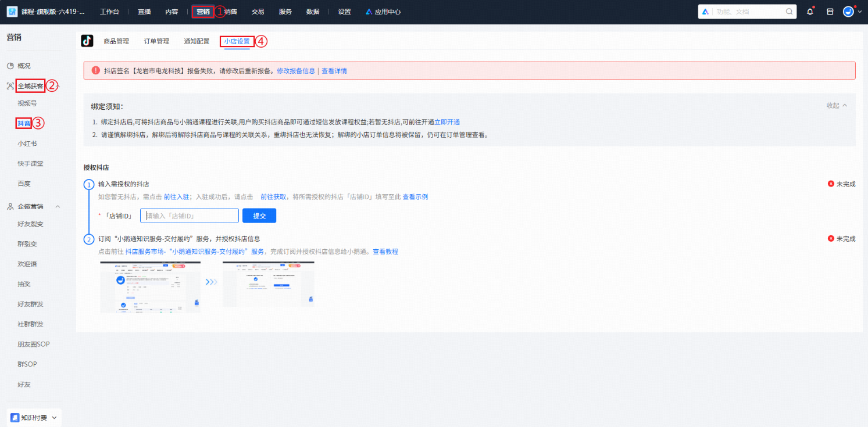868x427 pixels.
Task: Click the app workspace icon beside the avatar
Action: (830, 12)
